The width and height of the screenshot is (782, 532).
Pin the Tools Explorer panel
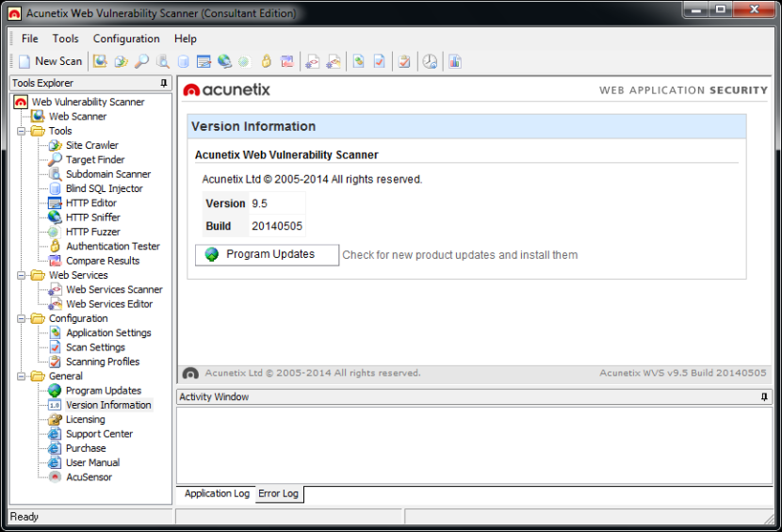pyautogui.click(x=164, y=83)
